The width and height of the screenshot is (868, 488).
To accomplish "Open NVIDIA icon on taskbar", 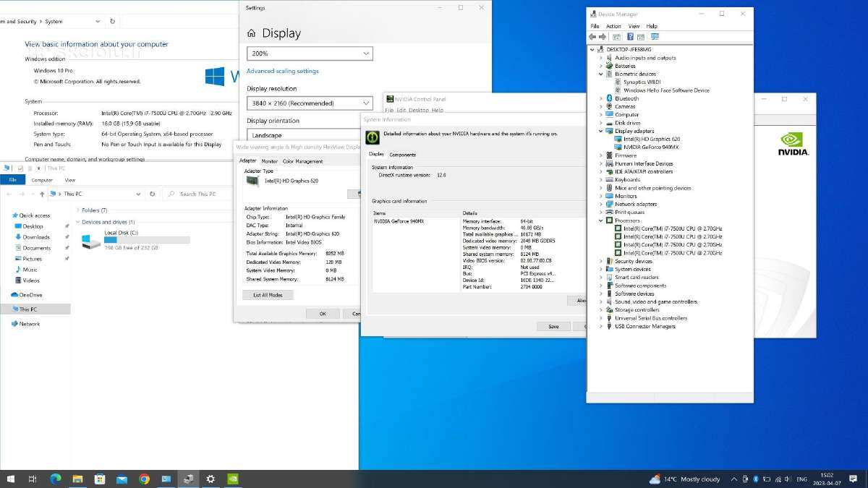I will coord(233,479).
